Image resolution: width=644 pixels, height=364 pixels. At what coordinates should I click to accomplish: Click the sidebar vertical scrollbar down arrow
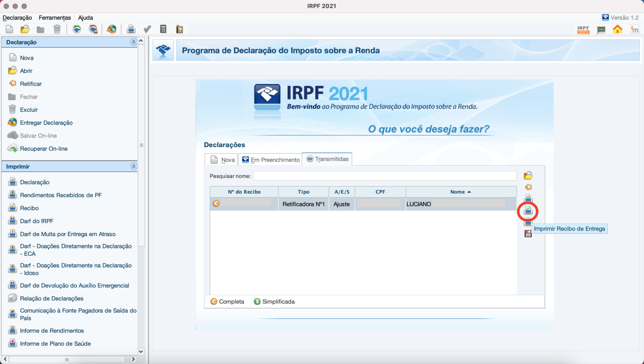click(141, 351)
